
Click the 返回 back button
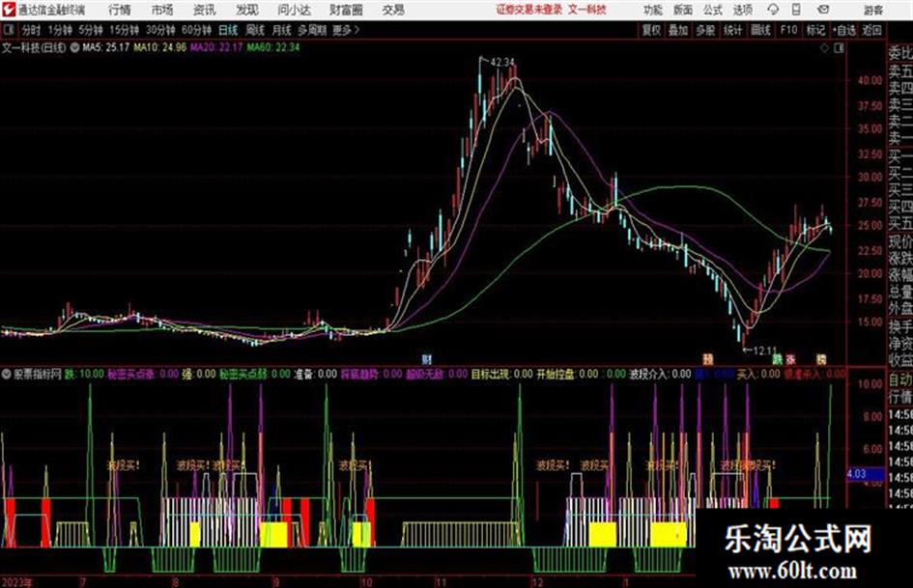pos(872,30)
